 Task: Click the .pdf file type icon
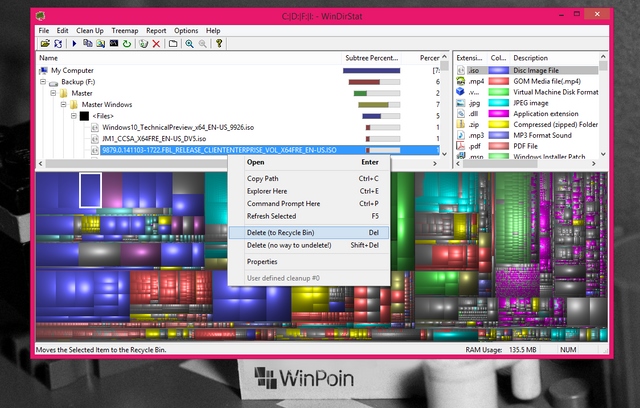pyautogui.click(x=461, y=146)
